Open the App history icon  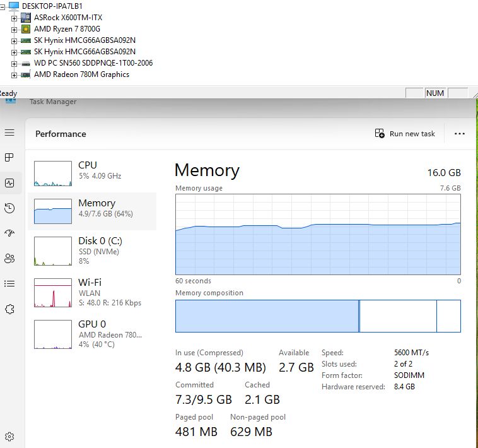9,208
